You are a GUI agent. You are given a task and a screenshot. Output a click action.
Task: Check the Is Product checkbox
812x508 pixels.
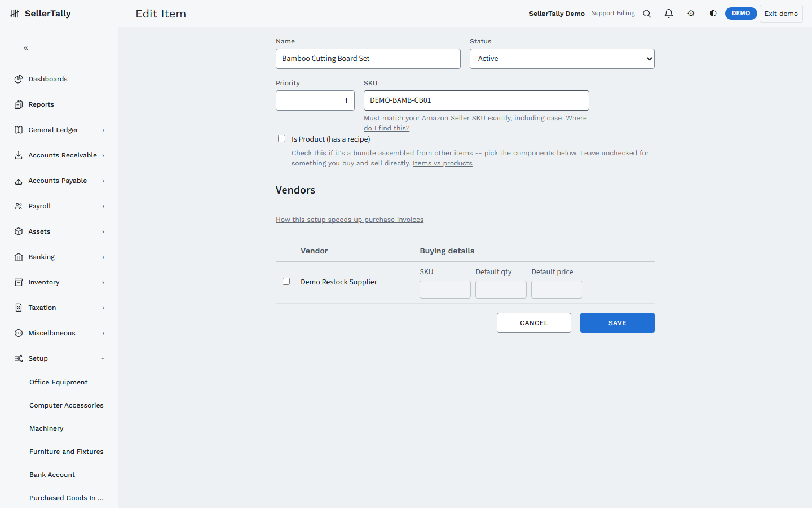281,139
